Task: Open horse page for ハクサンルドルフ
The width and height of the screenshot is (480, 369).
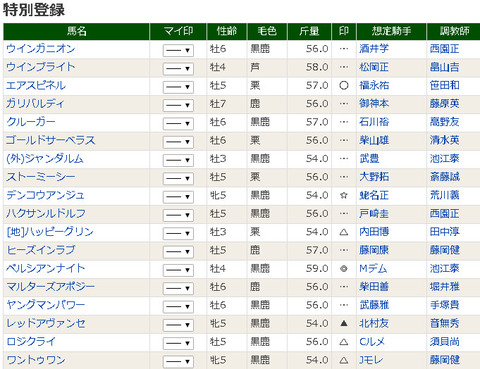Action: coord(46,214)
